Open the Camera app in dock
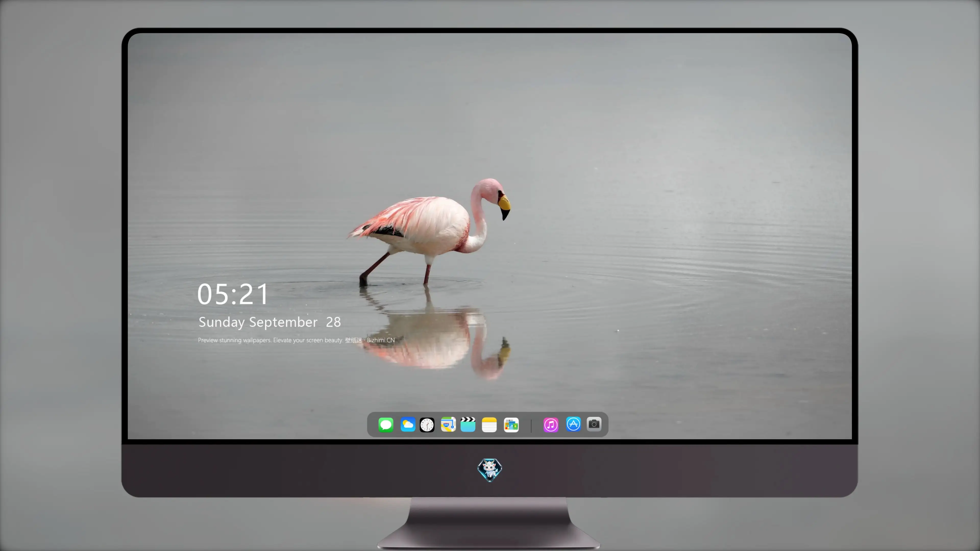Screen dimensions: 980x551 (594, 424)
